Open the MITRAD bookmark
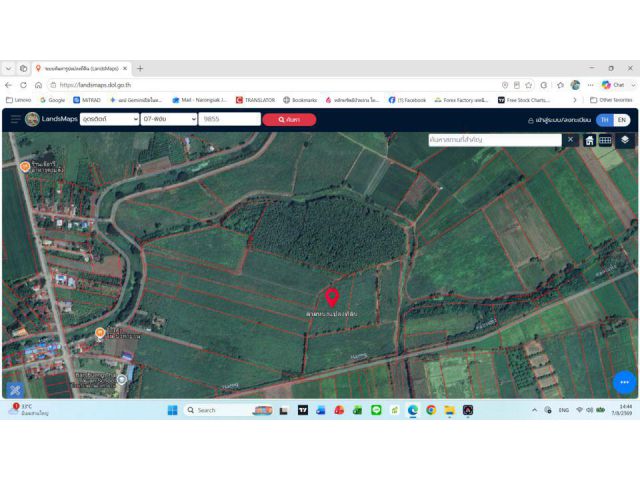640x480 pixels. [x=87, y=100]
